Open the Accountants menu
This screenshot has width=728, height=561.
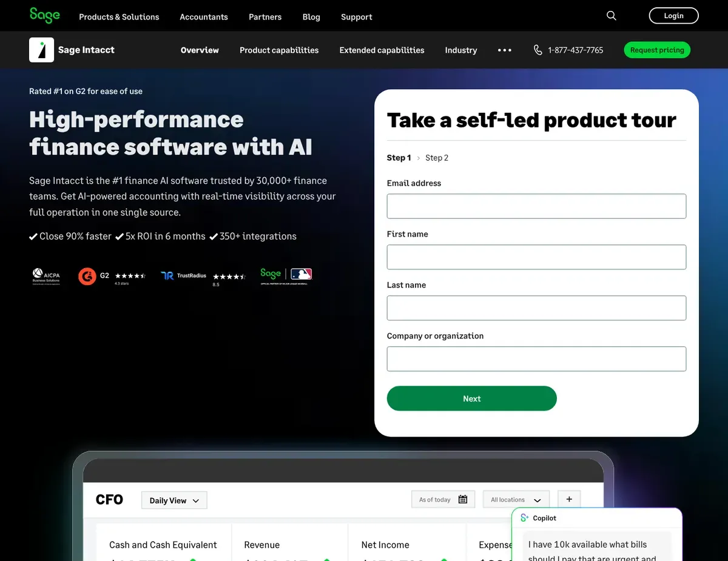tap(204, 17)
